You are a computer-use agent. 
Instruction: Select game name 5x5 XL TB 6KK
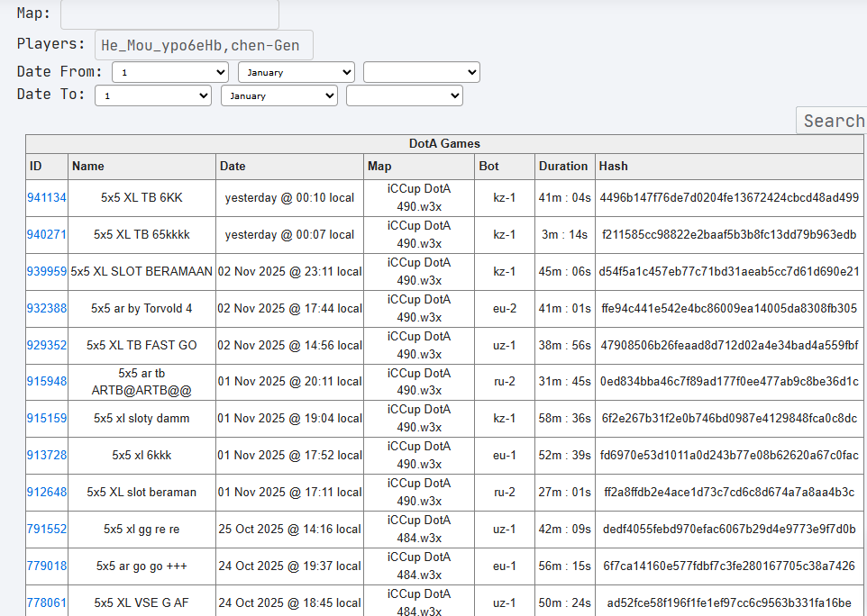141,198
